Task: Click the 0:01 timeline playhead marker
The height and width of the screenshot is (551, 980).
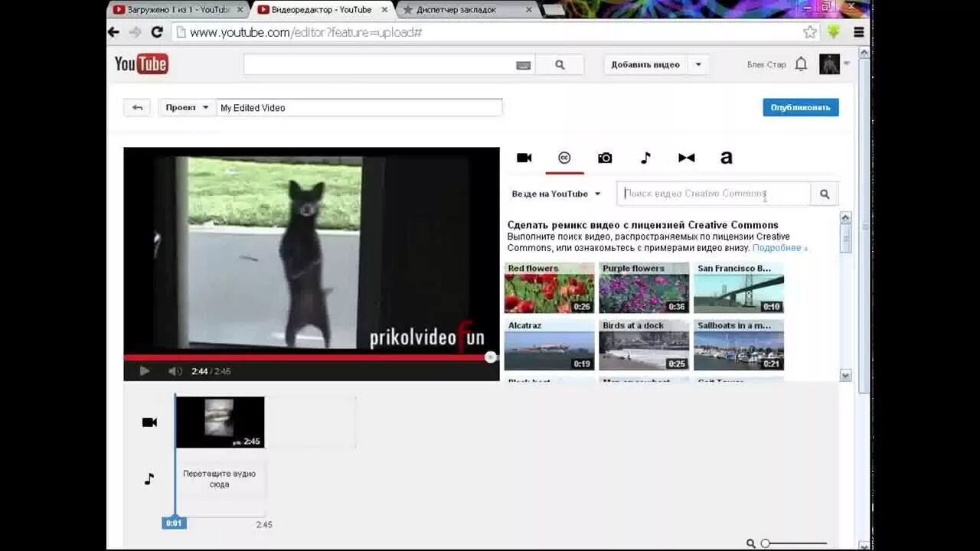Action: [174, 523]
